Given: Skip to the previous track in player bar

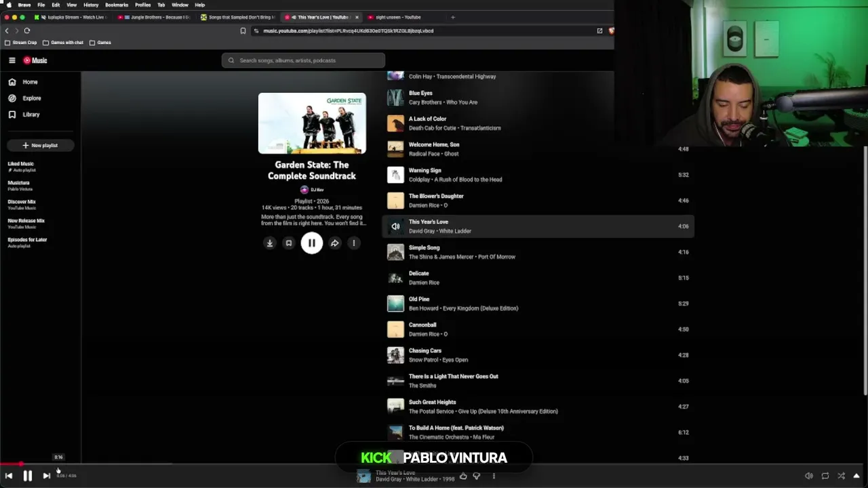Looking at the screenshot, I should click(9, 476).
